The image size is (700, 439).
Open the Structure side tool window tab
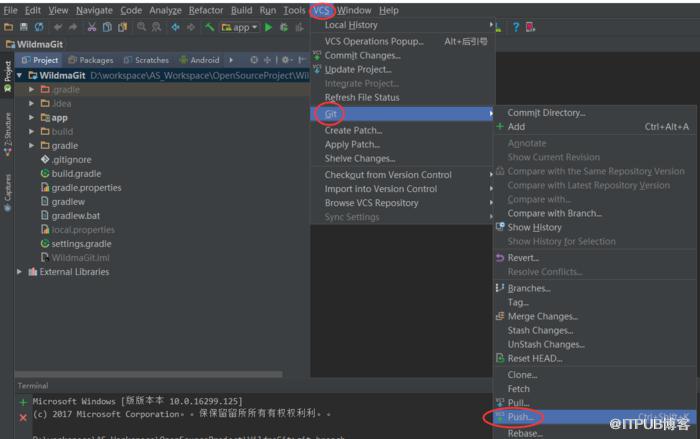(8, 134)
